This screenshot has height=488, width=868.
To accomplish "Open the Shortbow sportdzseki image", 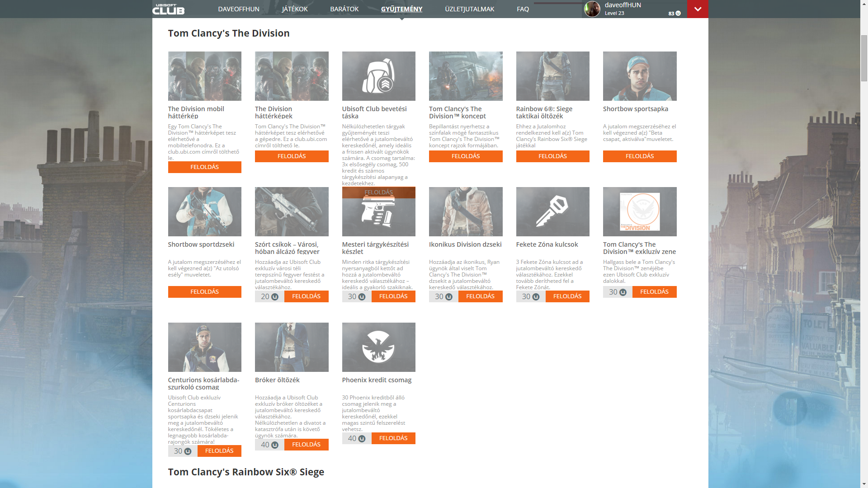I will point(205,211).
